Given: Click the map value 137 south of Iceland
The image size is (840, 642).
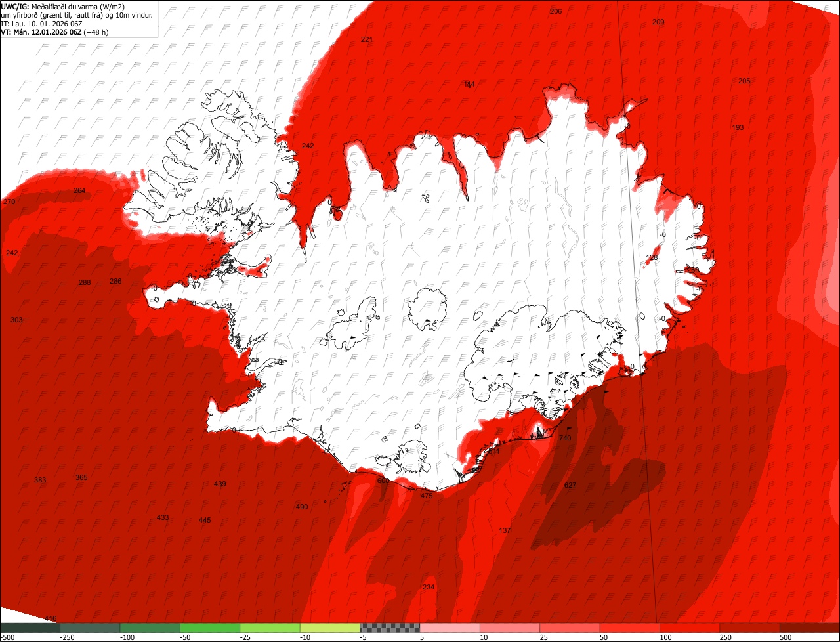Looking at the screenshot, I should point(505,530).
